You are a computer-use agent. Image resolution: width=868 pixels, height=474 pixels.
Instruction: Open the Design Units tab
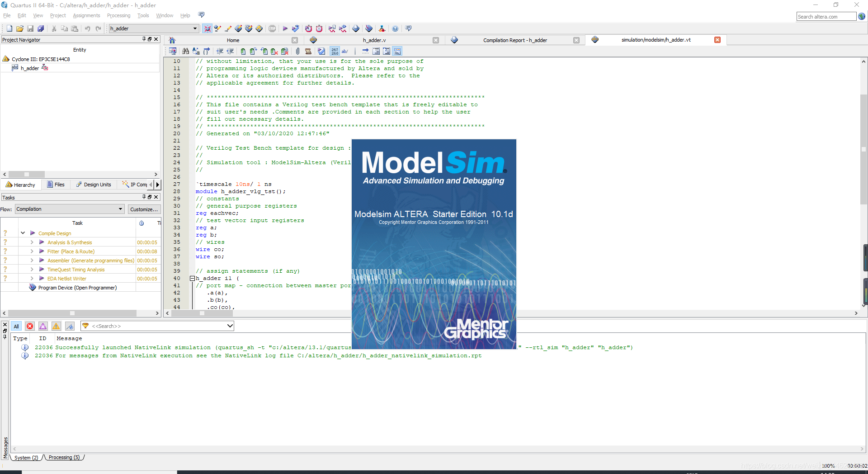[x=94, y=185]
